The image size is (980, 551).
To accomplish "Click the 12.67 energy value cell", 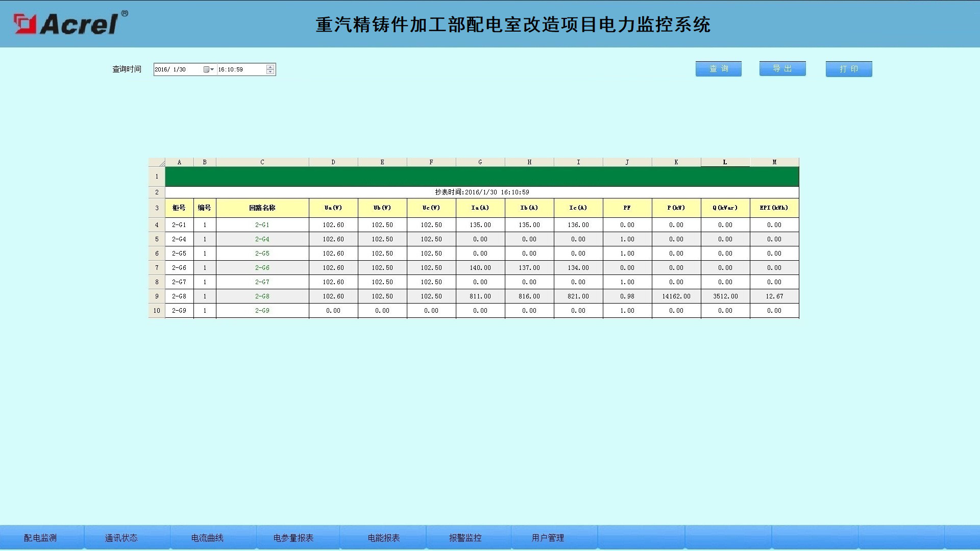I will (x=774, y=296).
